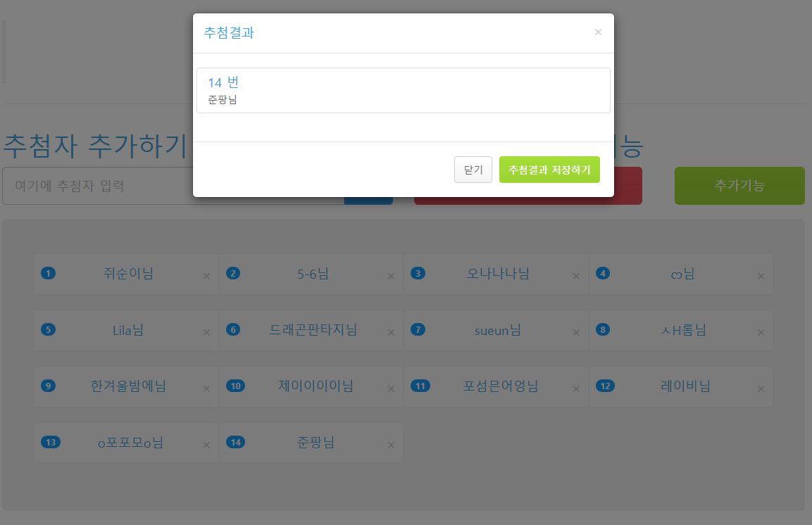
Task: Click participant name 포섬믄어엉님
Action: [501, 386]
